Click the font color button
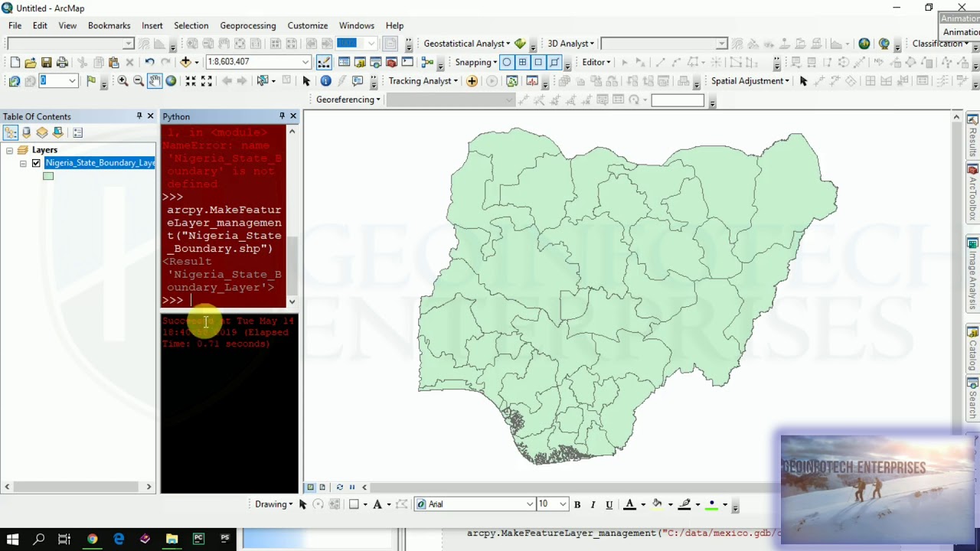 point(629,504)
